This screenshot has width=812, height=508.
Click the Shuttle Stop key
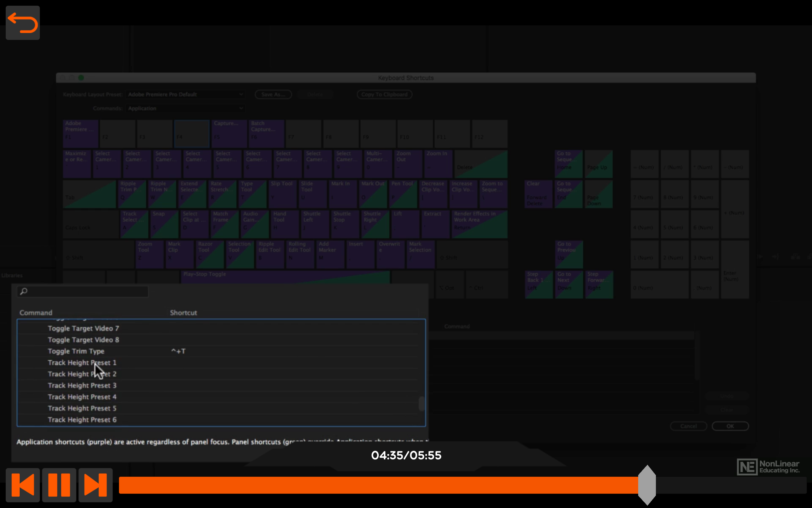click(345, 224)
